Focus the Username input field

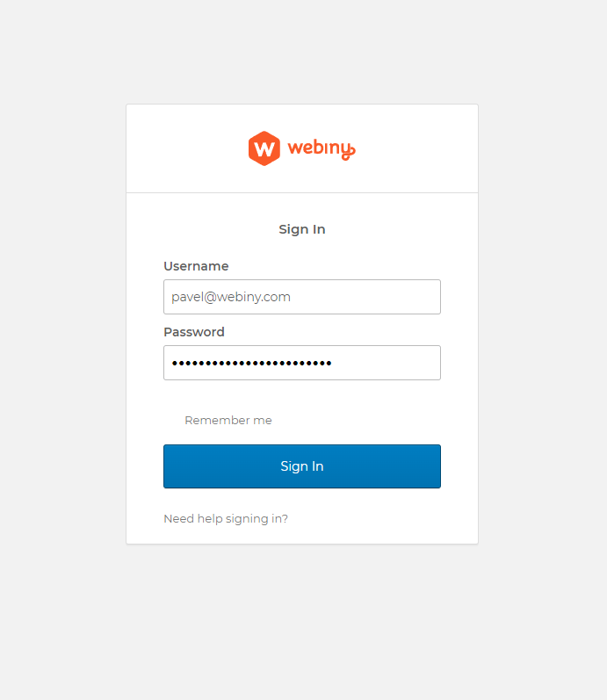(x=301, y=297)
